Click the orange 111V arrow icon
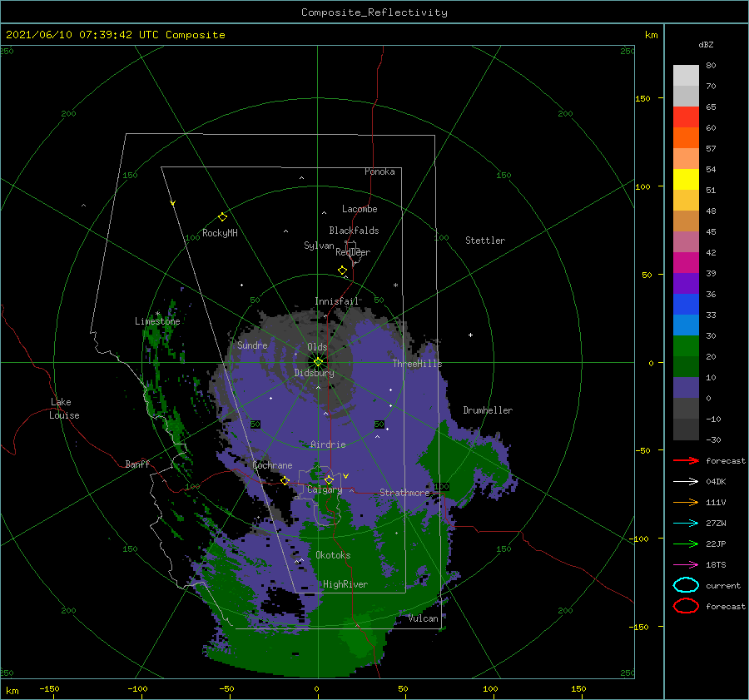This screenshot has width=749, height=700. [x=686, y=502]
